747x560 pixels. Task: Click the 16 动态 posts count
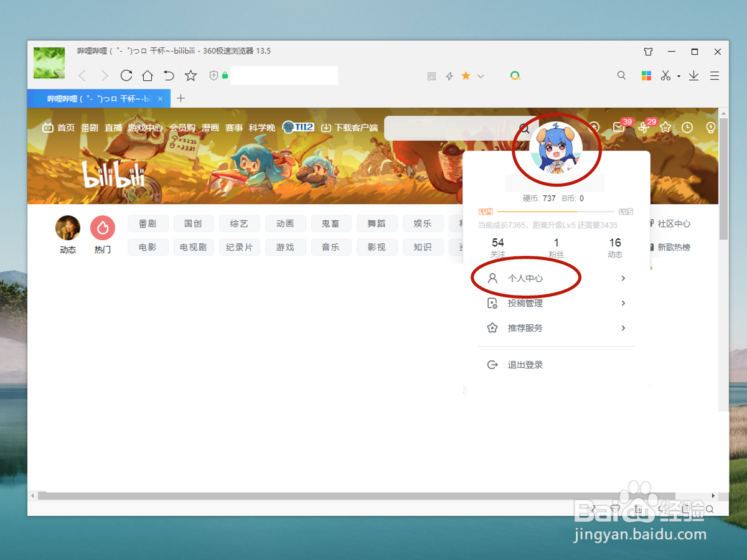click(615, 248)
